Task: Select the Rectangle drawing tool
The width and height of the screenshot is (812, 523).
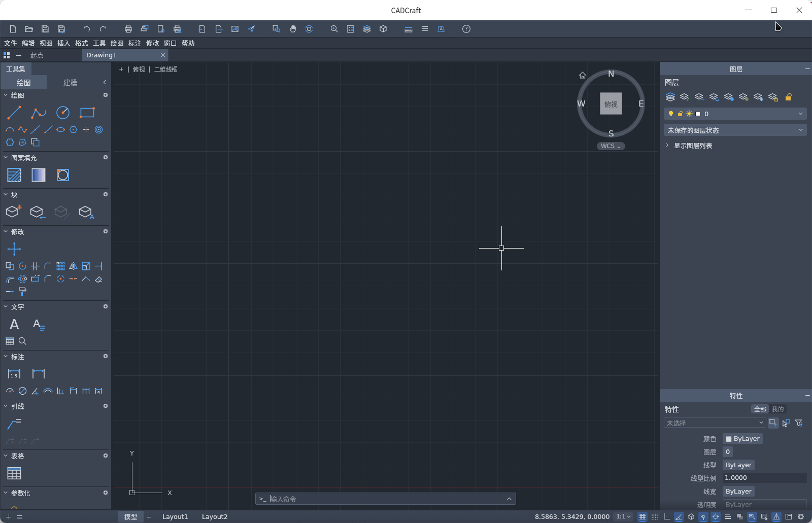Action: click(x=87, y=113)
